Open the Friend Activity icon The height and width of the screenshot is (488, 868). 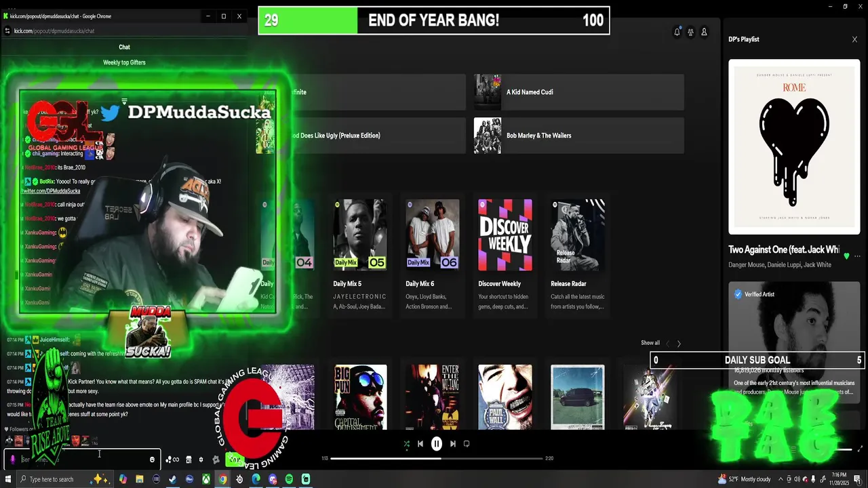click(690, 32)
